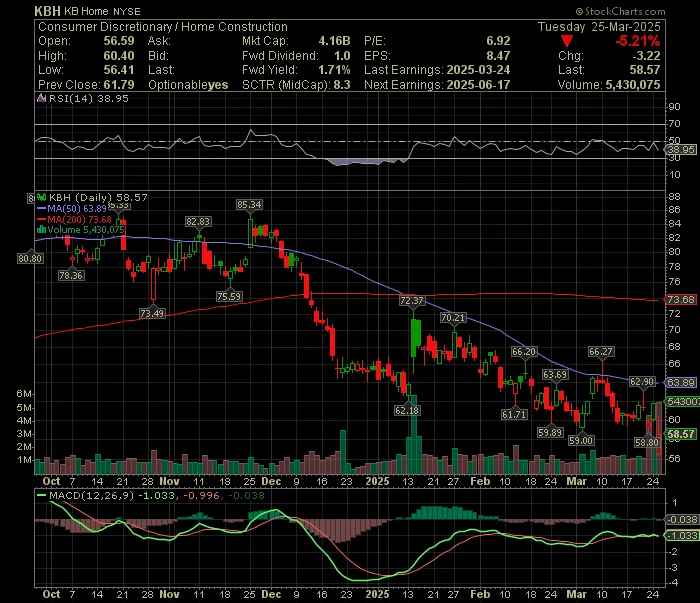Click the High value 60.40
The width and height of the screenshot is (700, 603).
(119, 56)
